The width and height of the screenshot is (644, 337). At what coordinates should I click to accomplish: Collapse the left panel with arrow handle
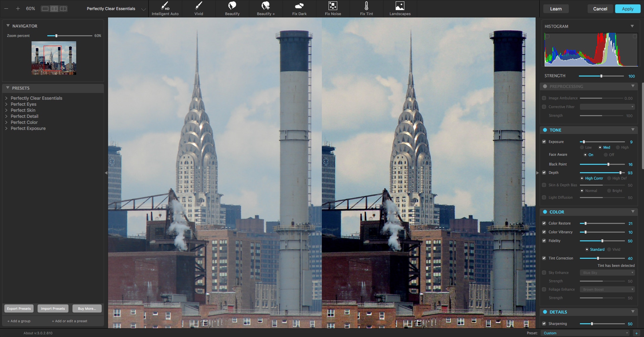106,173
